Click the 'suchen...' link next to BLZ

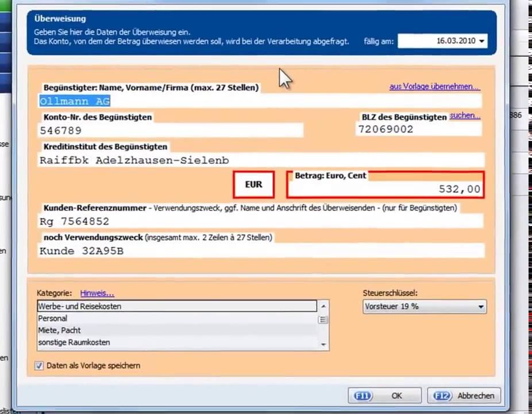coord(465,116)
